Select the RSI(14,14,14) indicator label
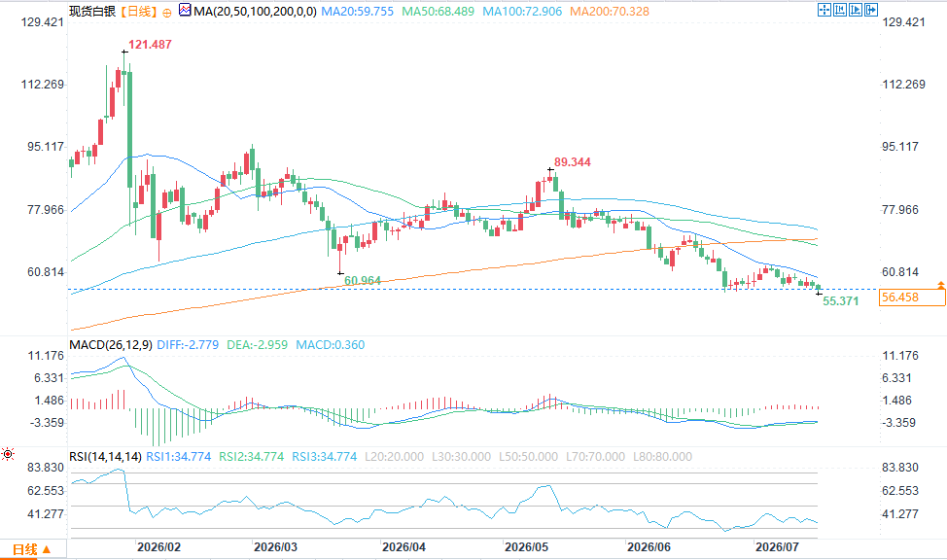The image size is (947, 560). click(x=106, y=457)
